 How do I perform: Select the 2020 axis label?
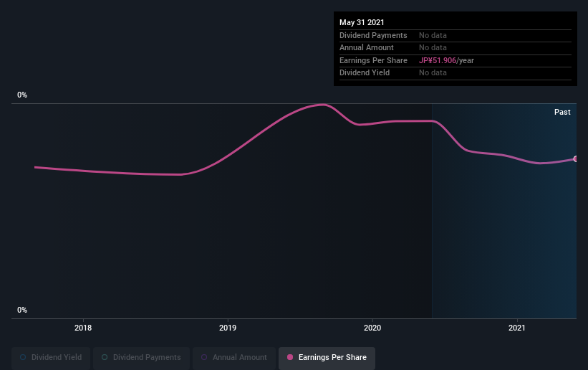(x=372, y=328)
